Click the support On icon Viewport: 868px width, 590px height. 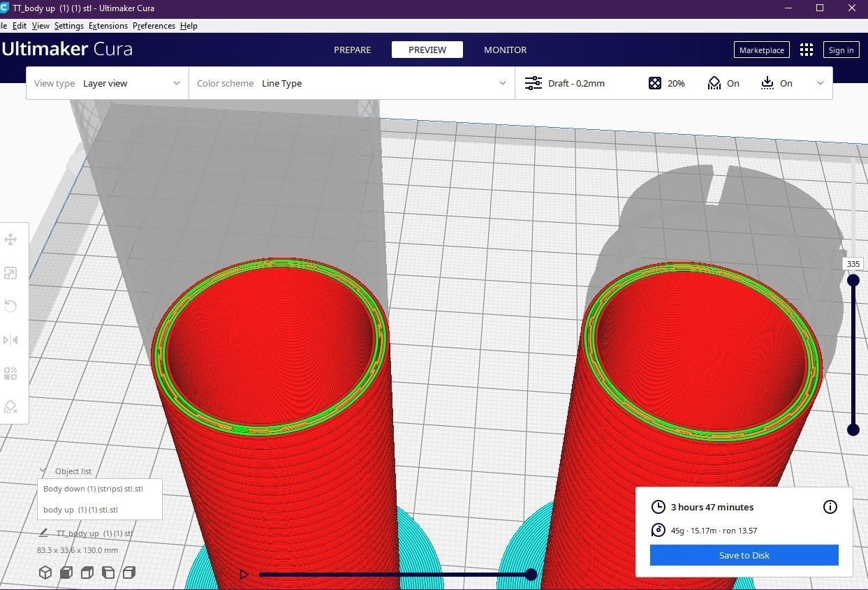pos(714,83)
